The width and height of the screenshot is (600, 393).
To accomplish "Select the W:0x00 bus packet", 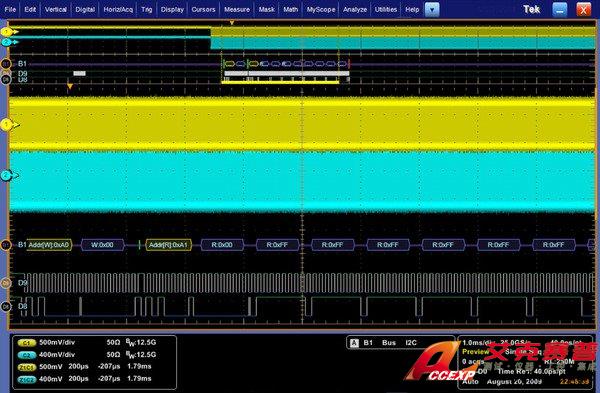I will [x=102, y=245].
